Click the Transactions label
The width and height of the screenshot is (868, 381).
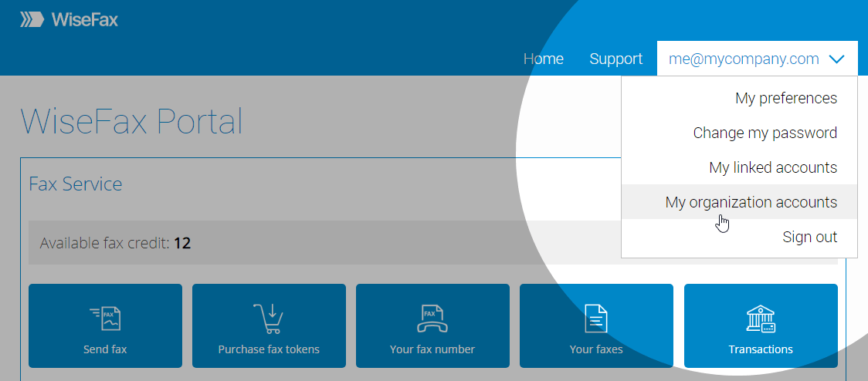(x=761, y=349)
